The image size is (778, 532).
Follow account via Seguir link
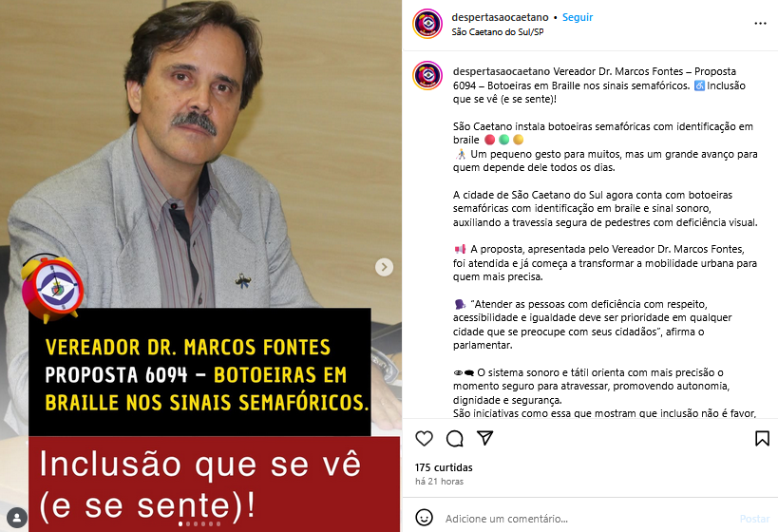coord(577,17)
